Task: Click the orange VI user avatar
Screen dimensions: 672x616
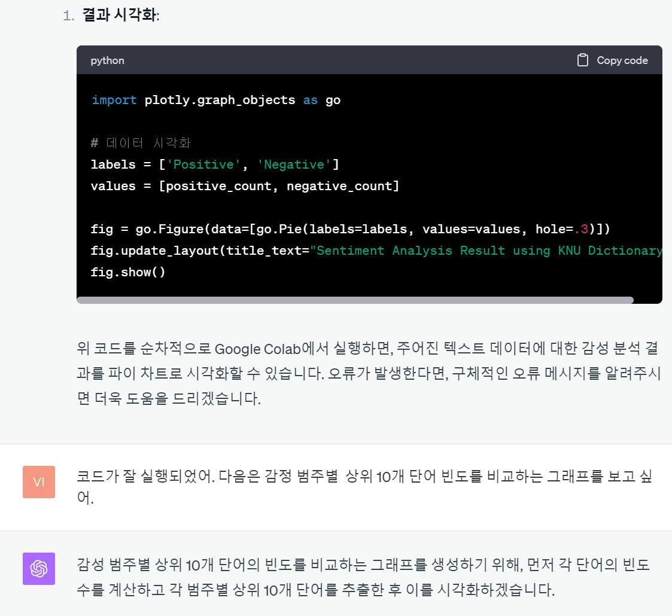Action: pos(38,482)
